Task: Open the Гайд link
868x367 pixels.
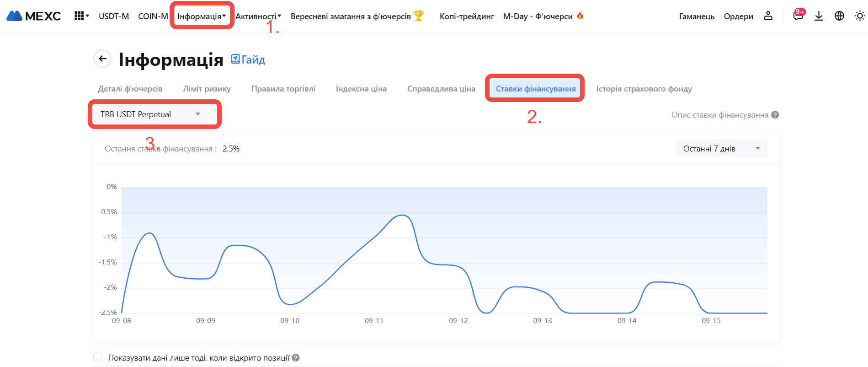Action: click(248, 59)
